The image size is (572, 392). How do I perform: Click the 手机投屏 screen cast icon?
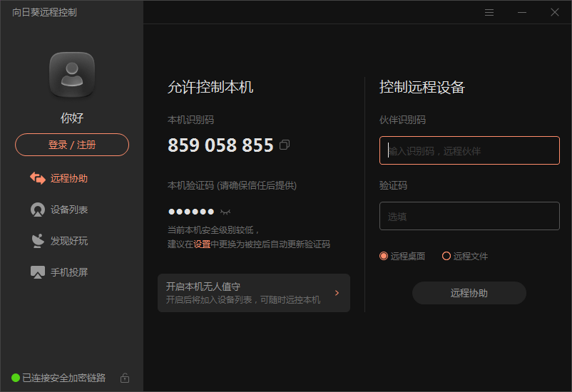38,272
